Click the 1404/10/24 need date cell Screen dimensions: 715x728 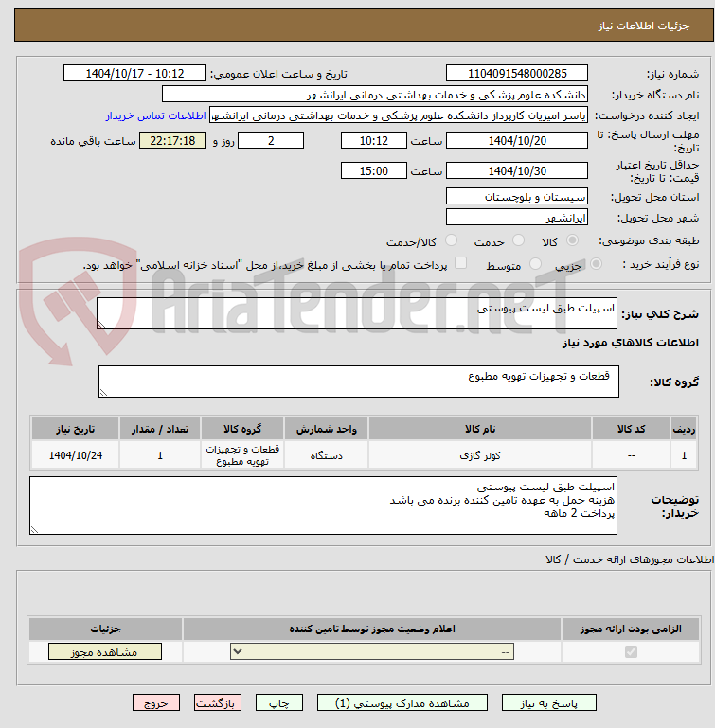(75, 455)
